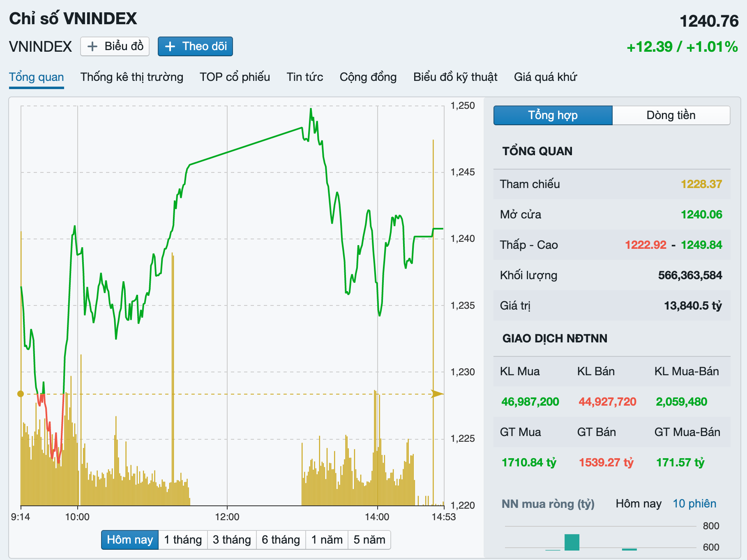Click the Giá trị value 13,840.5 tỷ
The height and width of the screenshot is (560, 747).
tap(693, 305)
